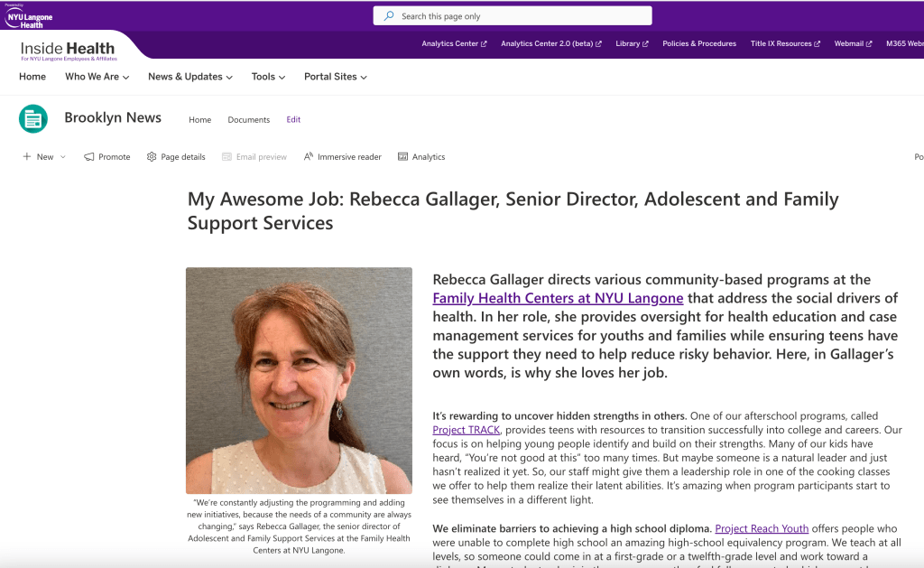Image resolution: width=924 pixels, height=568 pixels.
Task: Launch the Immersive reader icon
Action: coord(309,157)
